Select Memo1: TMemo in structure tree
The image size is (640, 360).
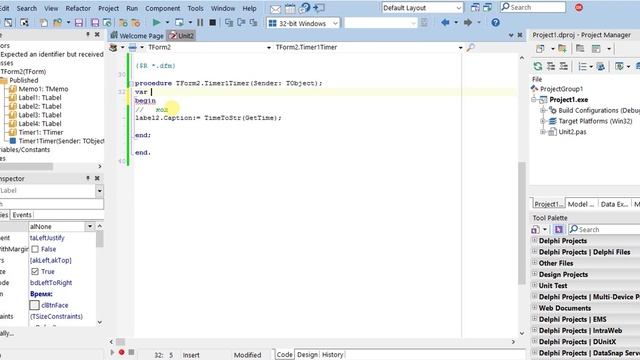point(43,89)
